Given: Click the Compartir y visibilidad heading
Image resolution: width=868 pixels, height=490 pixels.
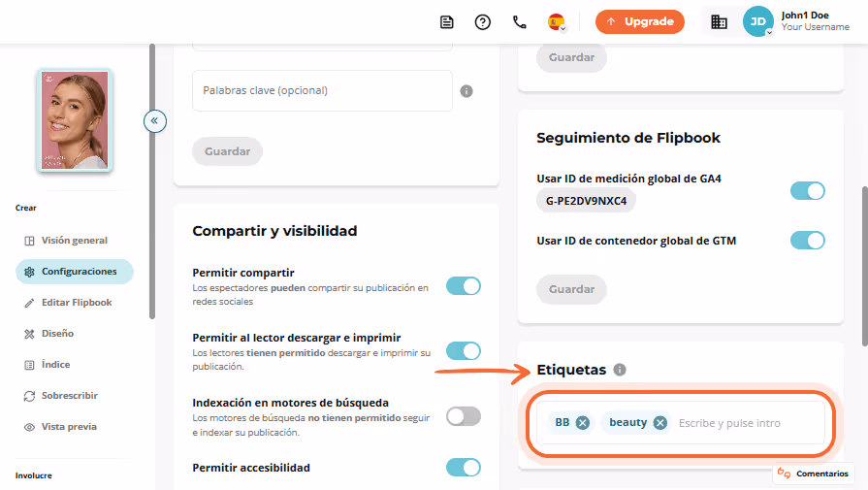Looking at the screenshot, I should [x=274, y=231].
